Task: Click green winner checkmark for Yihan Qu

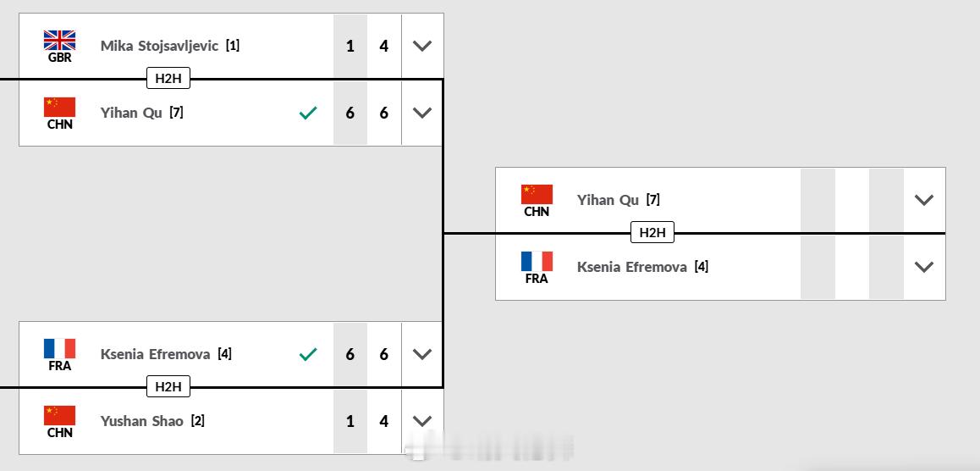Action: coord(308,114)
